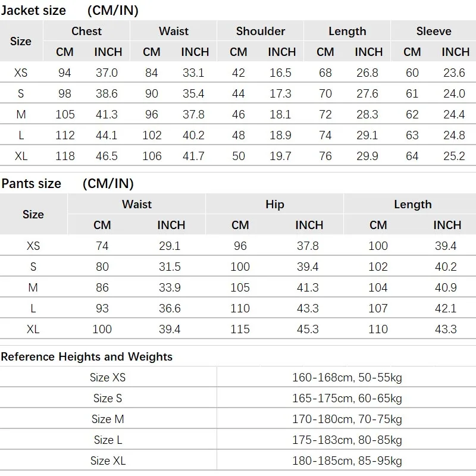Click the jacket table Waist header
The width and height of the screenshot is (476, 476).
click(x=174, y=31)
